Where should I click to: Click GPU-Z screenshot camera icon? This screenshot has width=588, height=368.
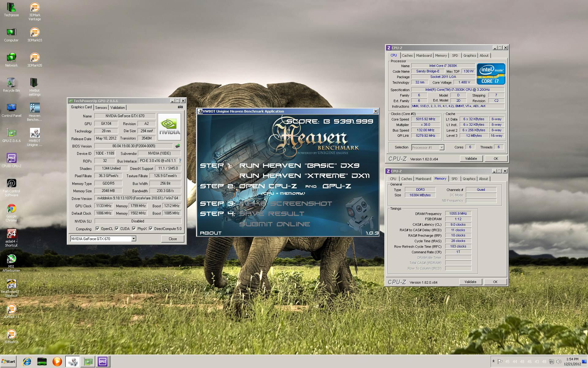[x=180, y=107]
